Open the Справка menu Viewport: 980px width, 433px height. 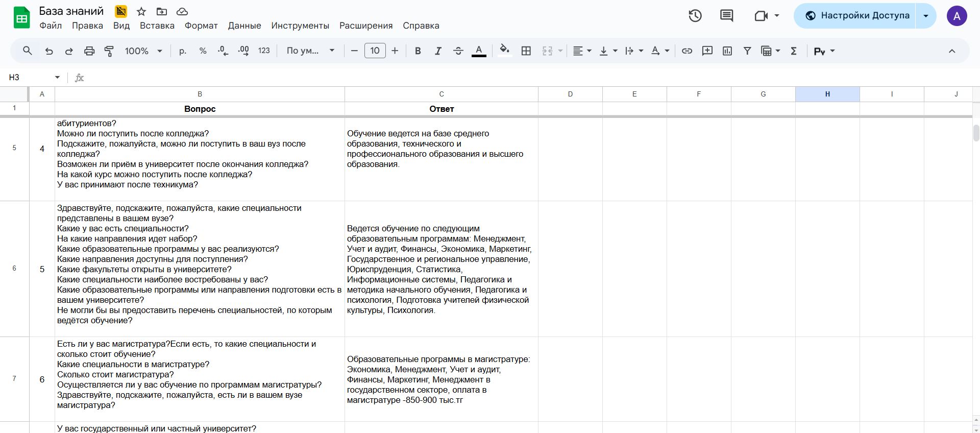421,26
